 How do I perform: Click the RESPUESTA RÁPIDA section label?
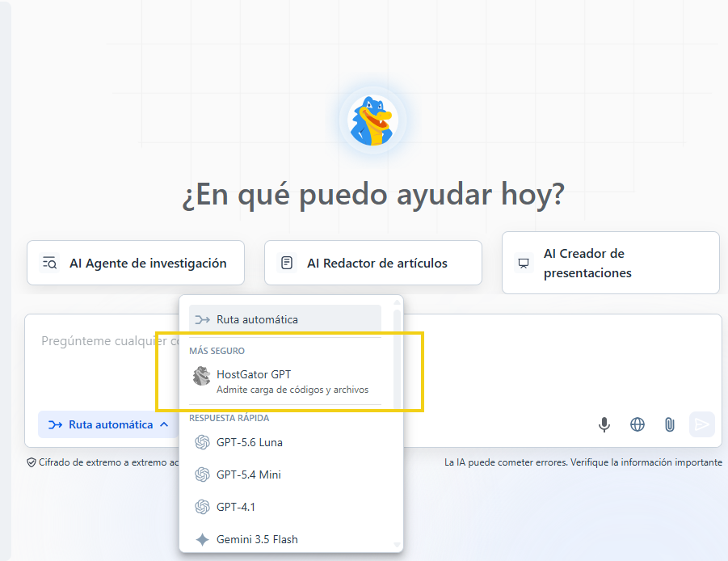click(x=229, y=418)
